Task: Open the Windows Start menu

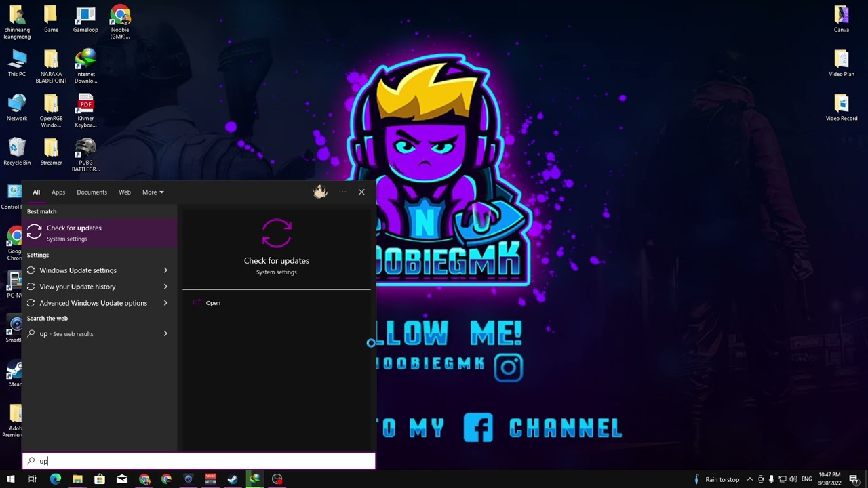Action: pyautogui.click(x=10, y=479)
